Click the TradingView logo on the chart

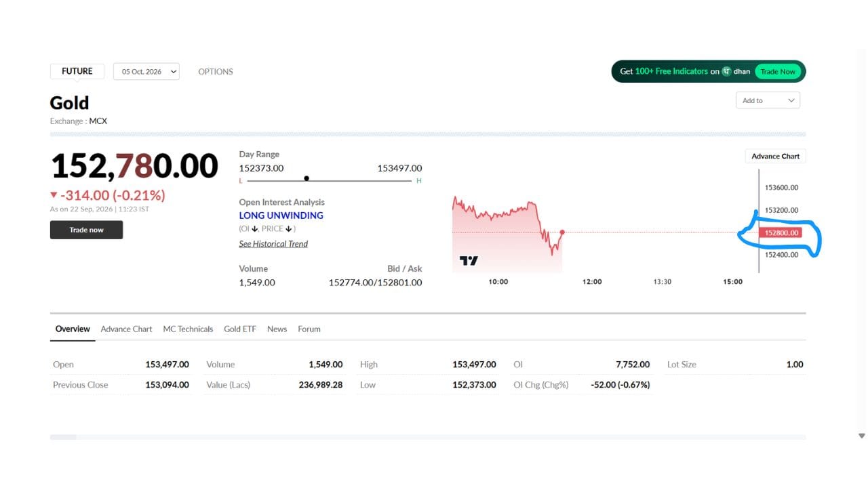click(x=469, y=260)
